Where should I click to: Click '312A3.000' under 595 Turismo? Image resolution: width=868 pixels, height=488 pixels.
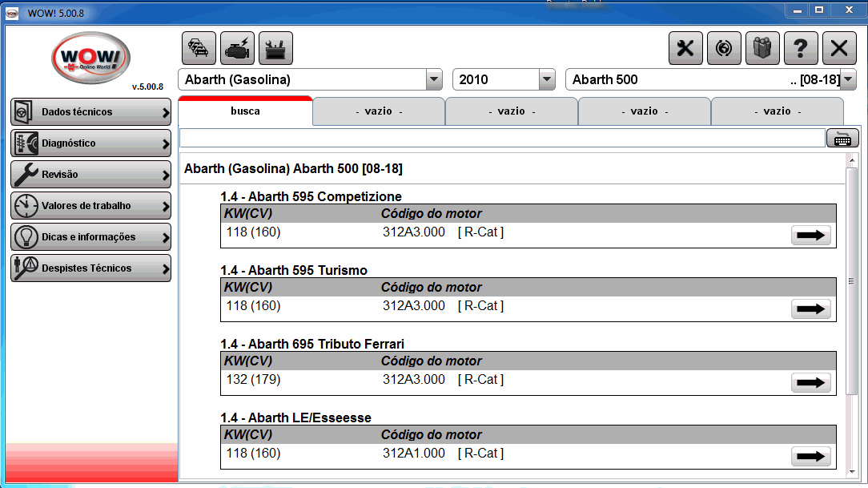413,306
